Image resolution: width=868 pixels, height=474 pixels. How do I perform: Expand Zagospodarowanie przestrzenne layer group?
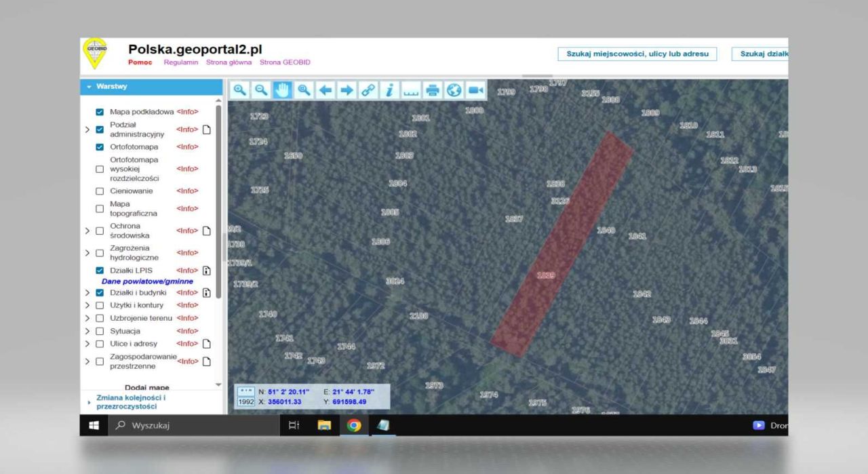point(87,361)
